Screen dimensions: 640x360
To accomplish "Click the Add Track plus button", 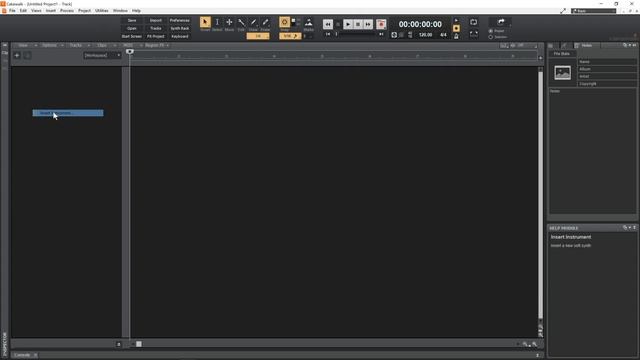I will 17,55.
